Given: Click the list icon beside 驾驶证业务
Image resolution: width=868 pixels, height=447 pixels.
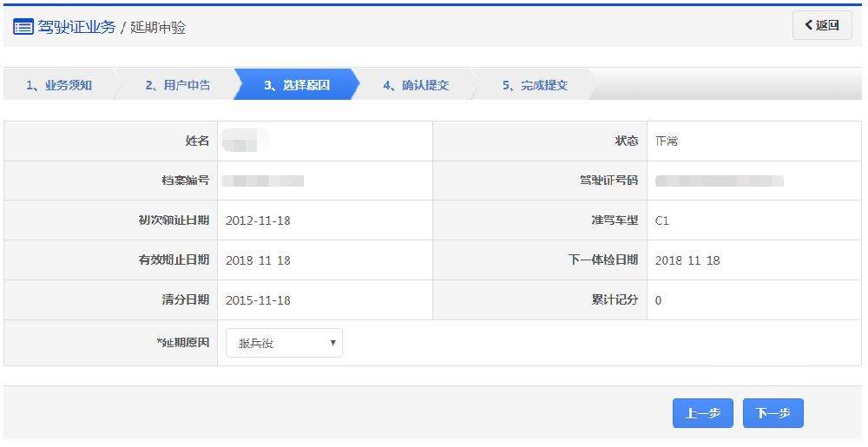Looking at the screenshot, I should pos(23,26).
